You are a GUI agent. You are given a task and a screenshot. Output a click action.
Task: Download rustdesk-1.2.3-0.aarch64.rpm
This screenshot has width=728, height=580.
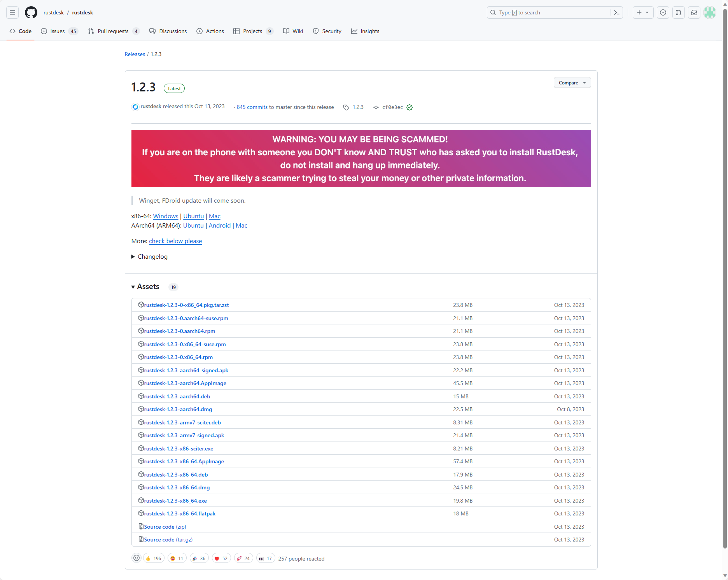click(x=179, y=331)
